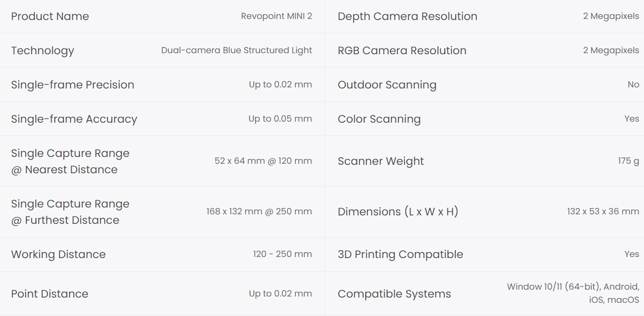The image size is (644, 316).
Task: Click the 52 x 64 mm @ 120 mm value
Action: pyautogui.click(x=263, y=161)
